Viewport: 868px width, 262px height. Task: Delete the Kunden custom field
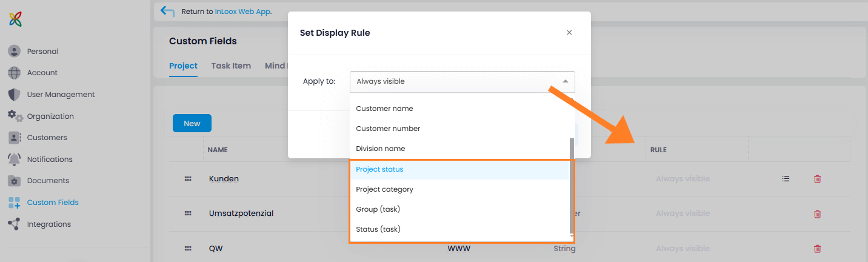(817, 179)
